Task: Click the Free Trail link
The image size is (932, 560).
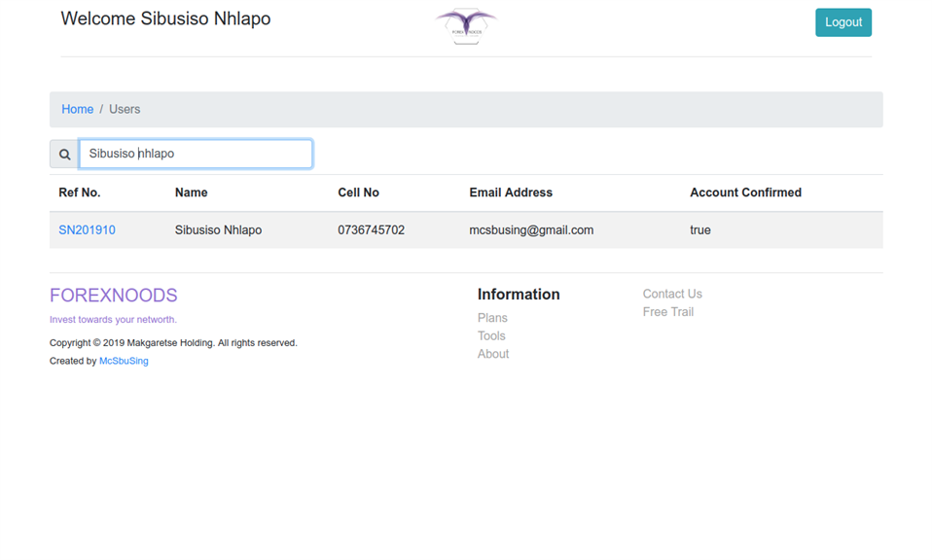Action: 668,312
